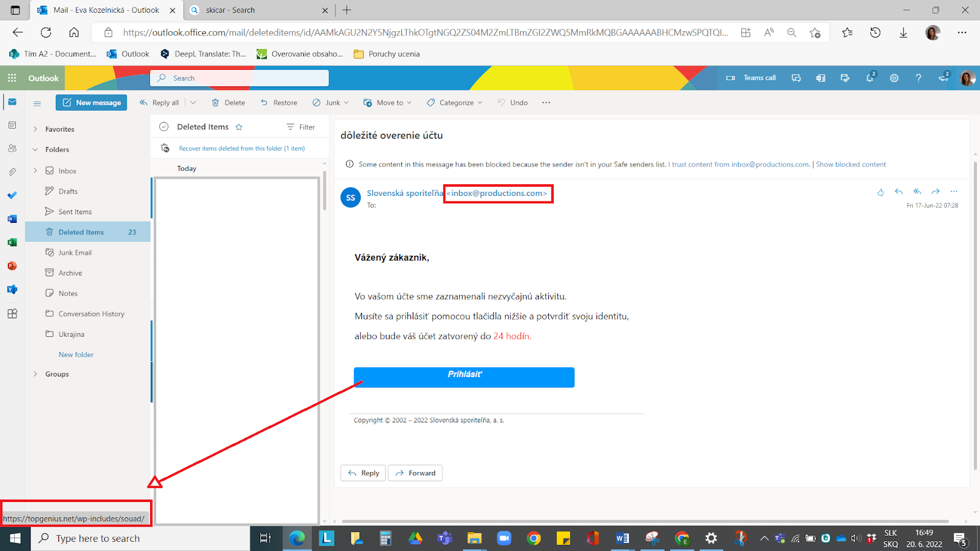Screen dimensions: 980x551
Task: Open the Filter menu
Action: coord(300,127)
